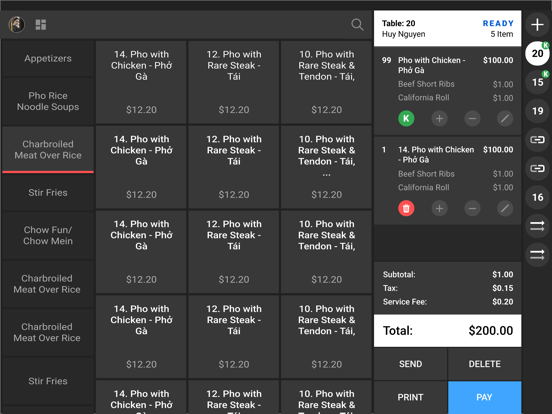Click 5 Item count label
The width and height of the screenshot is (552, 414).
tap(502, 34)
